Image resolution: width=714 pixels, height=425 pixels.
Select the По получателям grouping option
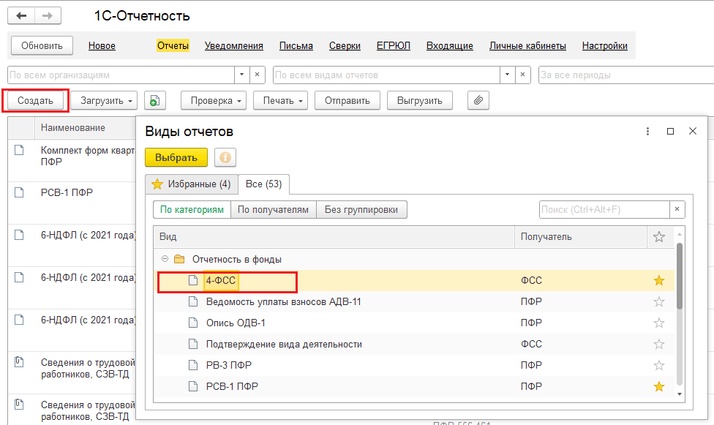(x=273, y=210)
